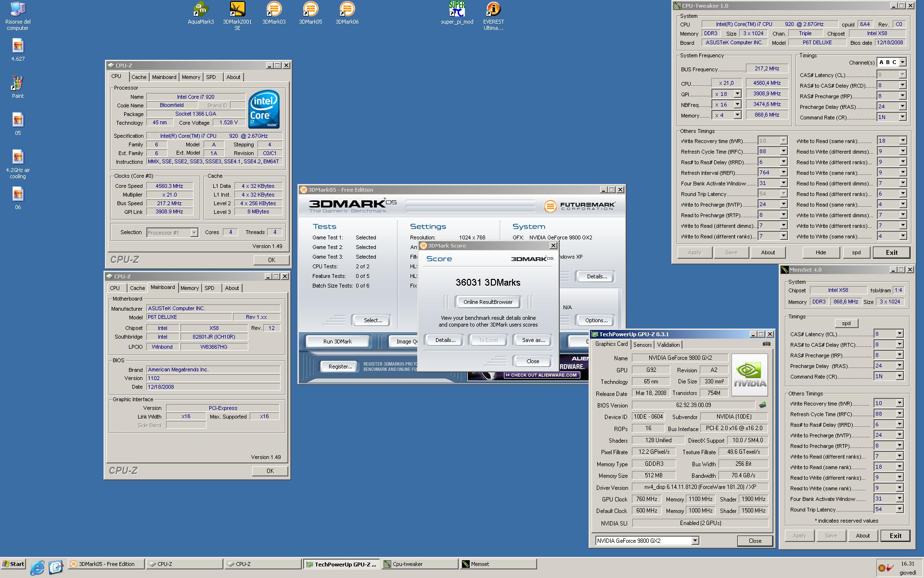Click spd button in MemSet
Screen dimensions: 924x578
pyautogui.click(x=846, y=323)
